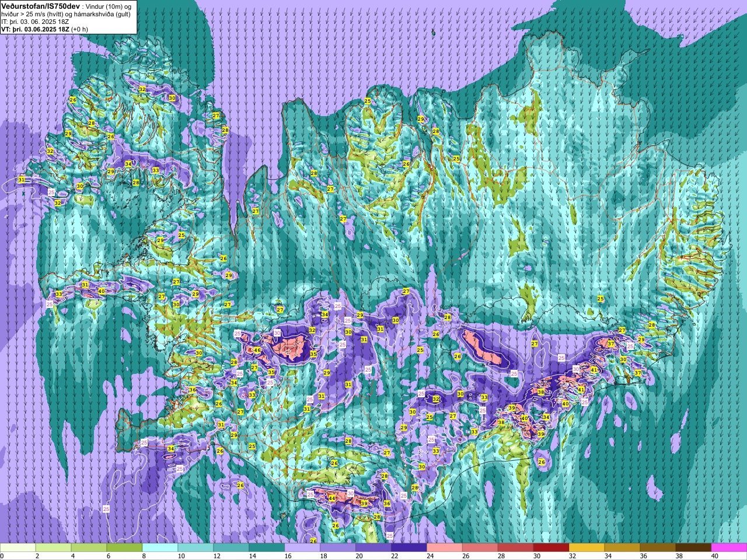Click the 18–20 m/s purple legend swatch
The height and width of the screenshot is (560, 747).
(x=338, y=548)
